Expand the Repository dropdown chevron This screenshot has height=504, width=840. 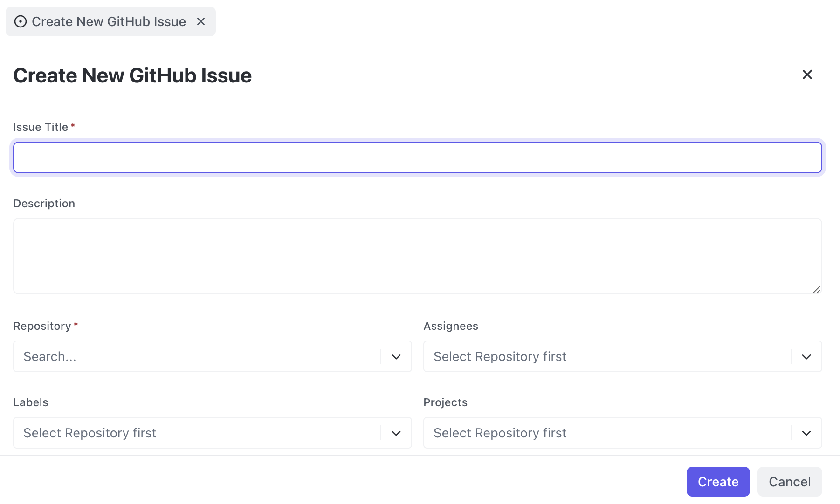[396, 357]
